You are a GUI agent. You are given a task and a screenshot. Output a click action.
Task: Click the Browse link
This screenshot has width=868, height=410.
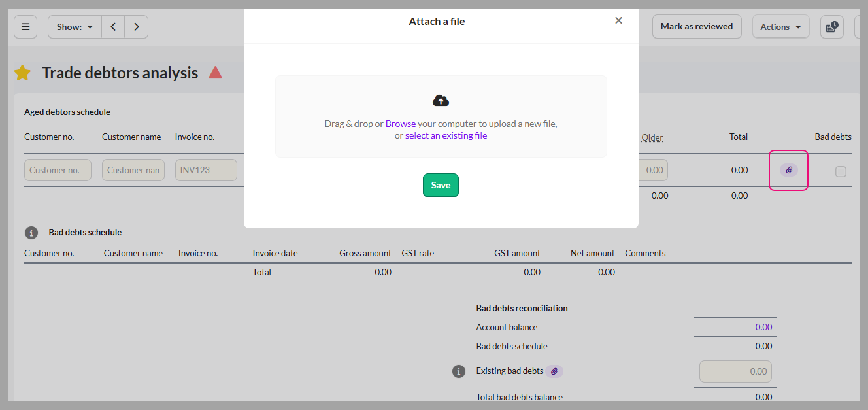tap(400, 124)
